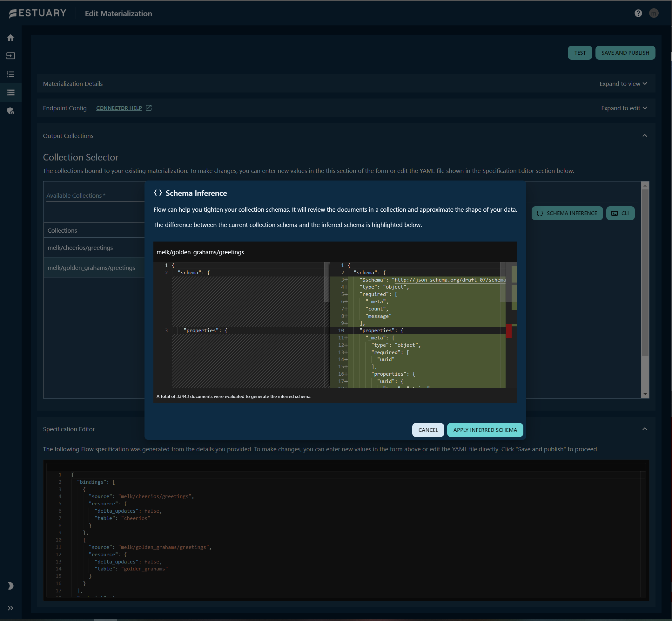This screenshot has height=621, width=672.
Task: Click the Schema Inference button
Action: point(567,213)
